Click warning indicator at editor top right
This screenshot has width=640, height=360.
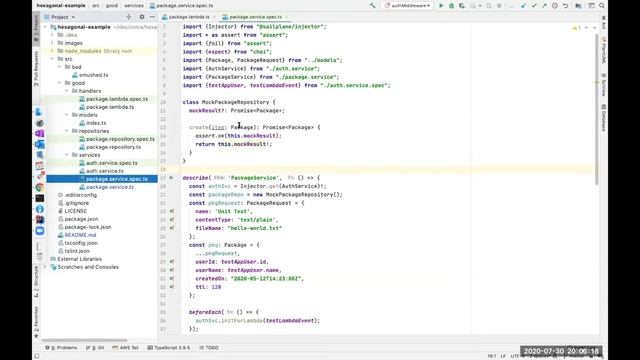576,27
